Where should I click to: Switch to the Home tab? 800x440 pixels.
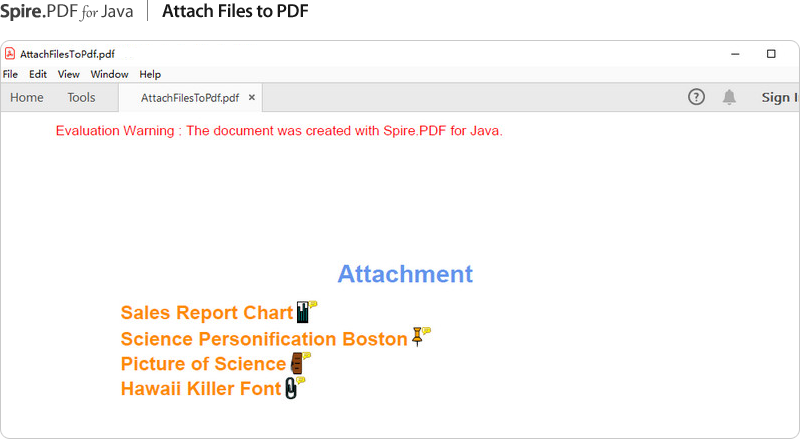coord(27,97)
